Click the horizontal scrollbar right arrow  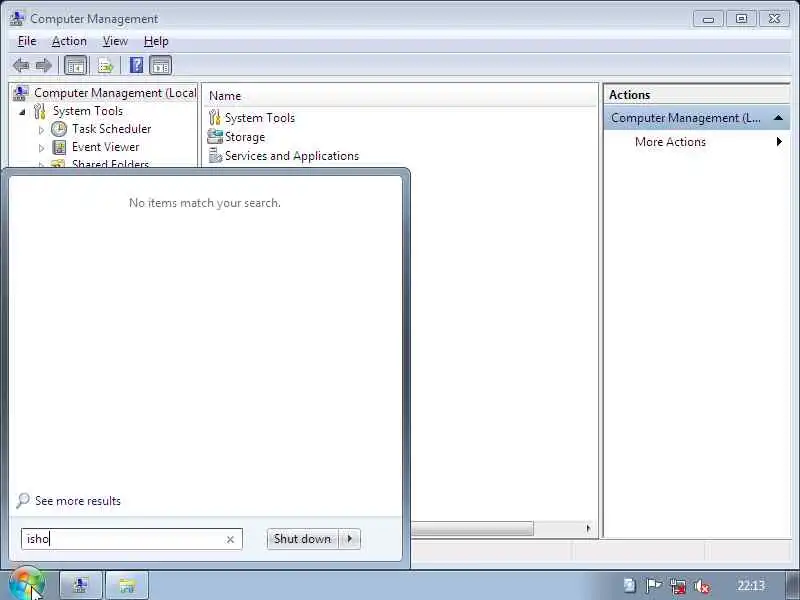[x=588, y=529]
